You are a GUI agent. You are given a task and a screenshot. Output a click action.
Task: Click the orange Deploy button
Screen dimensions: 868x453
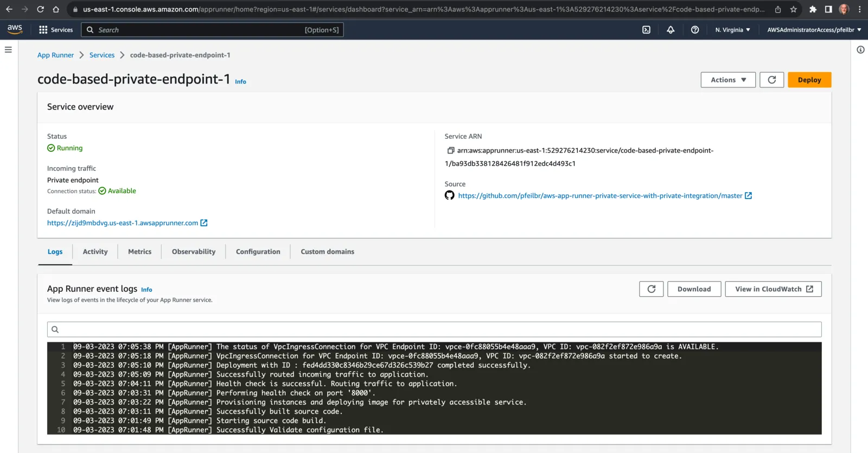pos(809,80)
